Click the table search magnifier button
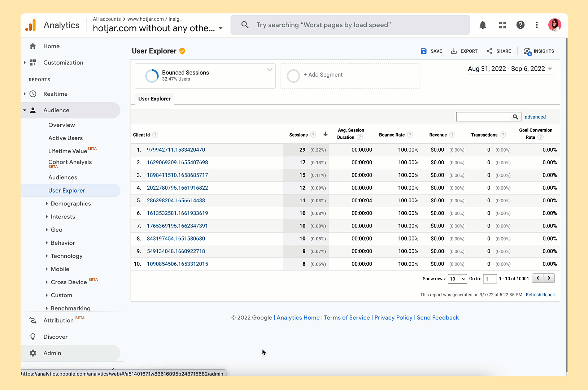The image size is (588, 390). click(515, 117)
